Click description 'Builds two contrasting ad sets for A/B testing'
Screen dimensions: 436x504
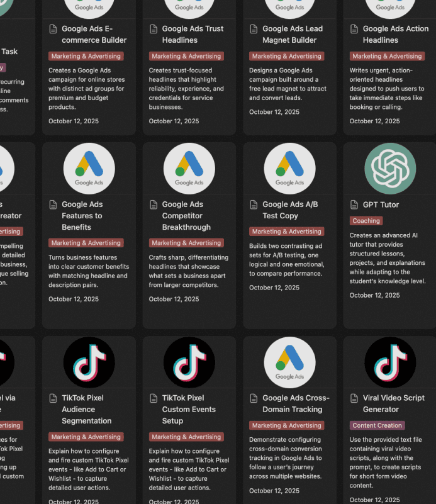coord(287,260)
